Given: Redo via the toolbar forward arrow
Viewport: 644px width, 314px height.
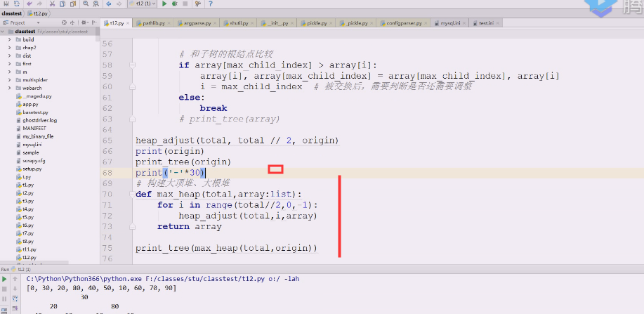Looking at the screenshot, I should click(39, 4).
